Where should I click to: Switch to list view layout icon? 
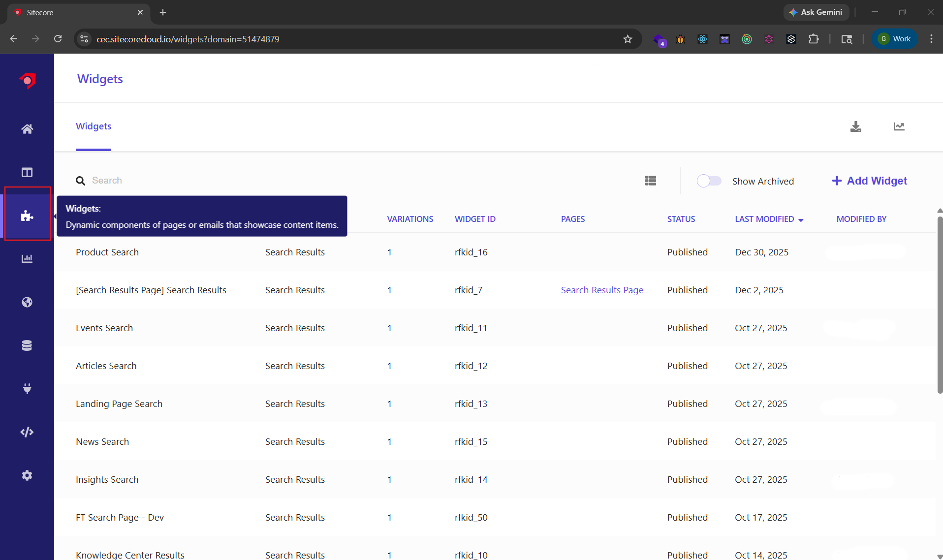(x=650, y=181)
